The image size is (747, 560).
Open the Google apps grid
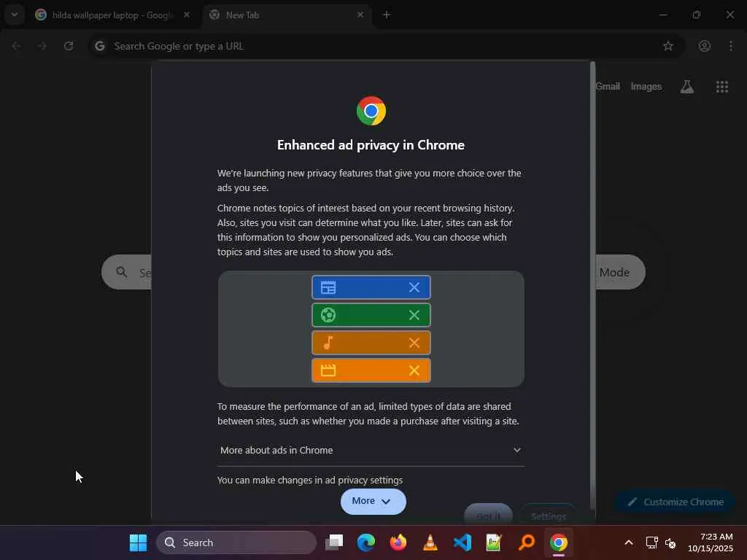pos(722,86)
